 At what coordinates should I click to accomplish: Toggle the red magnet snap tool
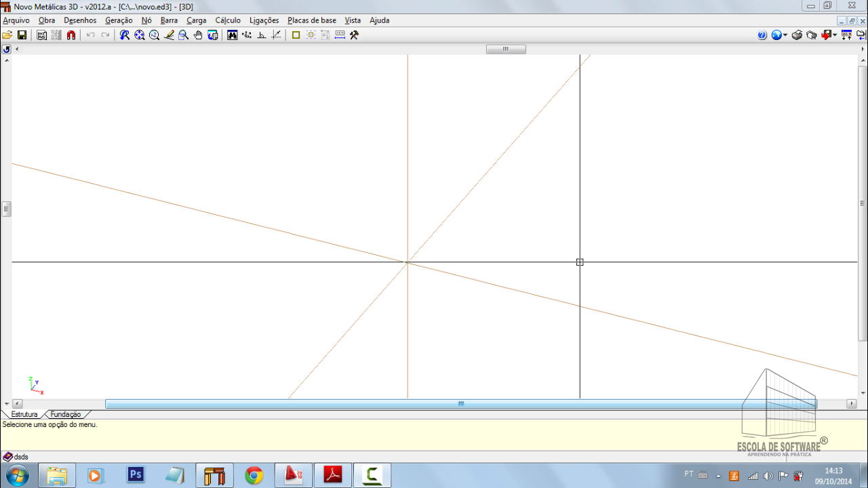(71, 35)
